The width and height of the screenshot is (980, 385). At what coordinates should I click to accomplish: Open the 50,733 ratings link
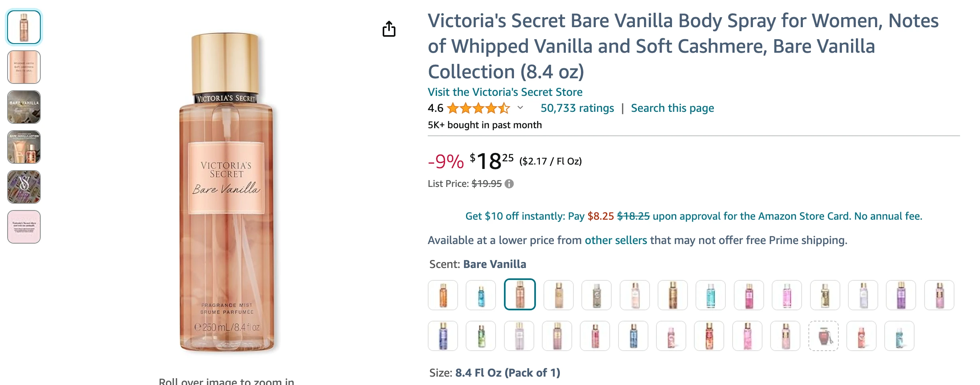577,108
